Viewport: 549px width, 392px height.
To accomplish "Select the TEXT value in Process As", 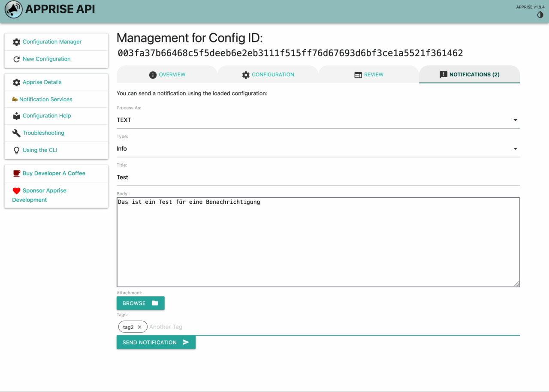I will pyautogui.click(x=124, y=120).
